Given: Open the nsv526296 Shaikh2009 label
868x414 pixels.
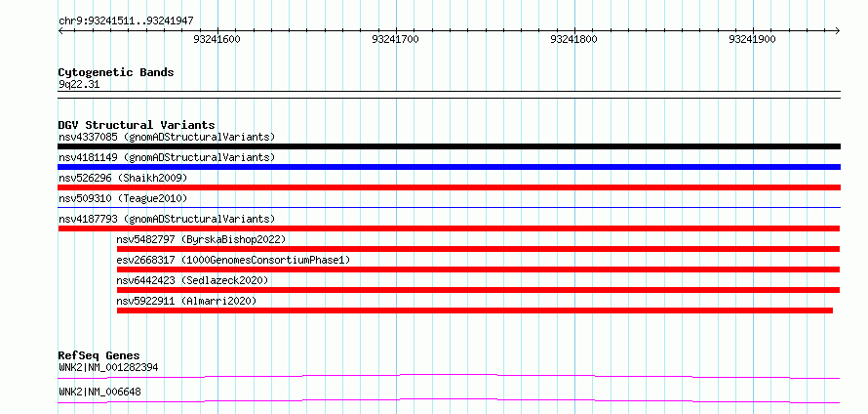Looking at the screenshot, I should 123,178.
